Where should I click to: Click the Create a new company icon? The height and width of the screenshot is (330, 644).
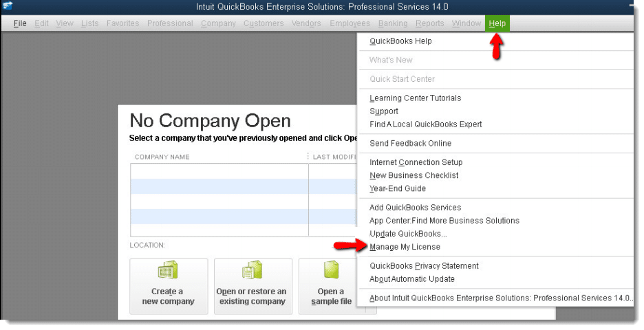click(x=168, y=270)
